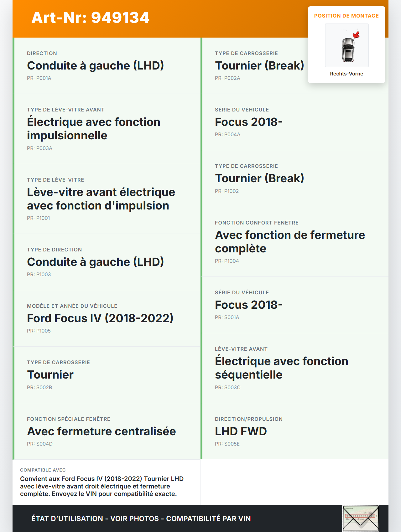The image size is (401, 532).
Task: Click the État d'utilisation footer banner text
Action: tap(141, 519)
